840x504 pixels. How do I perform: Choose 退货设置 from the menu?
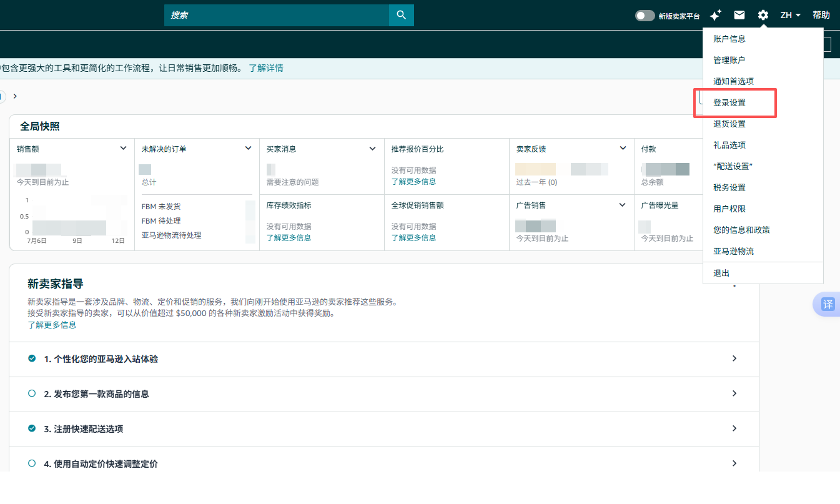point(729,124)
